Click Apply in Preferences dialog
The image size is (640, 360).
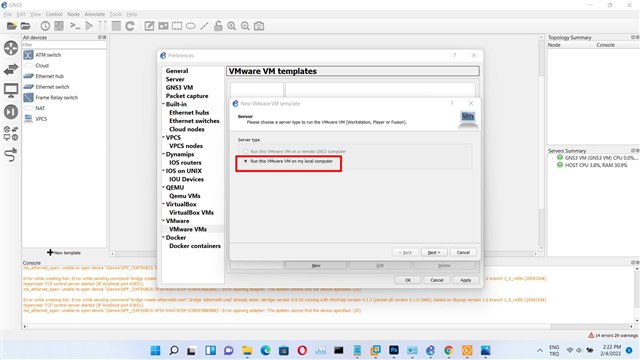(x=466, y=280)
